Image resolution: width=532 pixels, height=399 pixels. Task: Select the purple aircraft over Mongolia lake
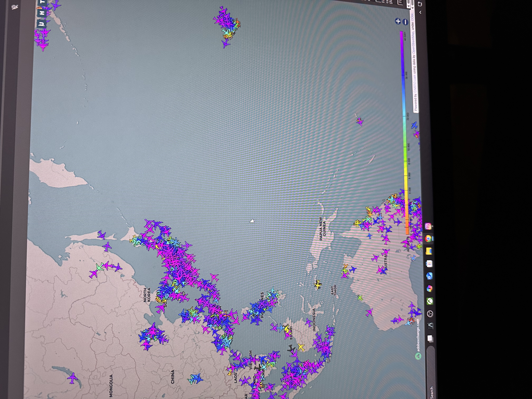click(x=72, y=378)
